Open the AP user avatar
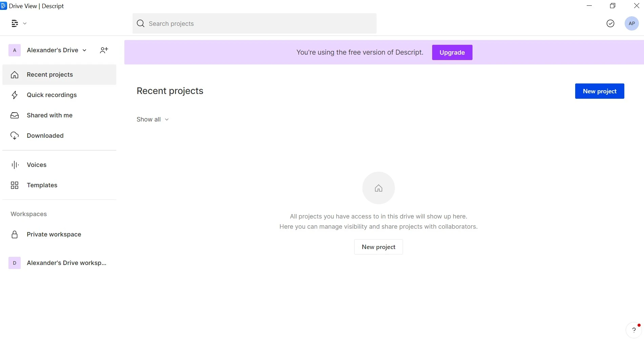Viewport: 644px width, 343px height. click(631, 23)
